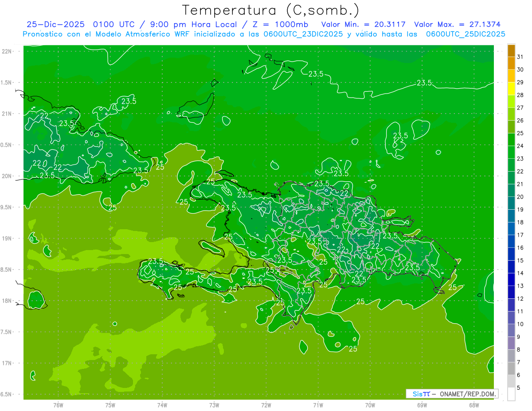Click the '17N' latitude axis label
This screenshot has height=411, width=532.
click(x=7, y=363)
